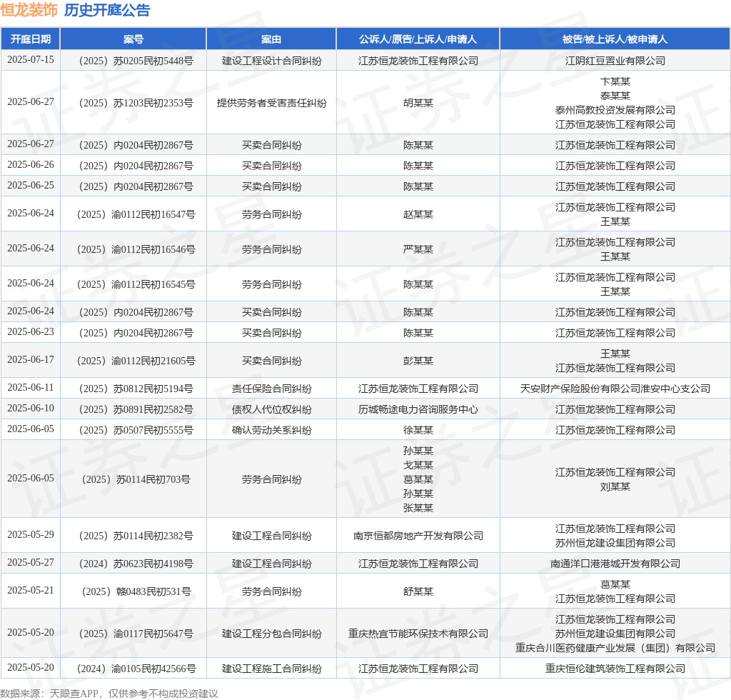Click plaintiff name 严某某
The width and height of the screenshot is (731, 700).
click(418, 249)
